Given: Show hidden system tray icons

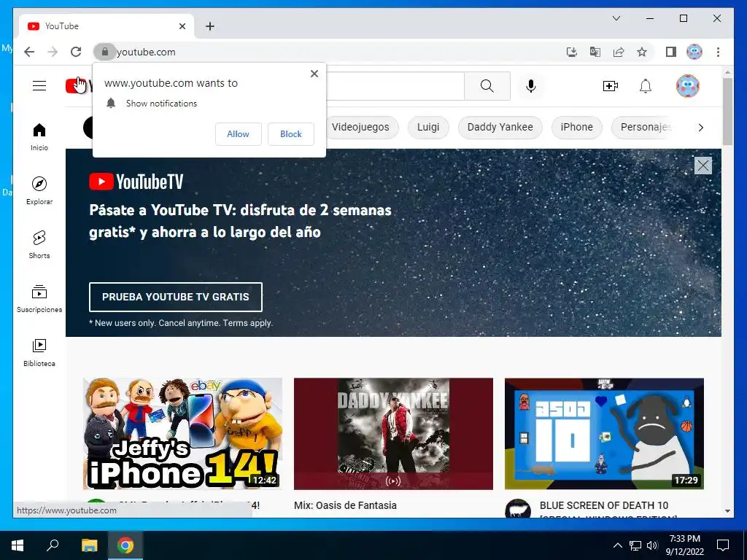Looking at the screenshot, I should click(617, 545).
